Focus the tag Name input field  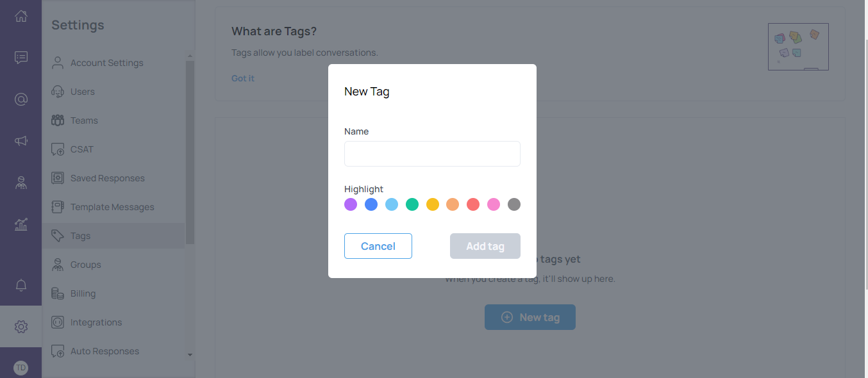click(432, 154)
